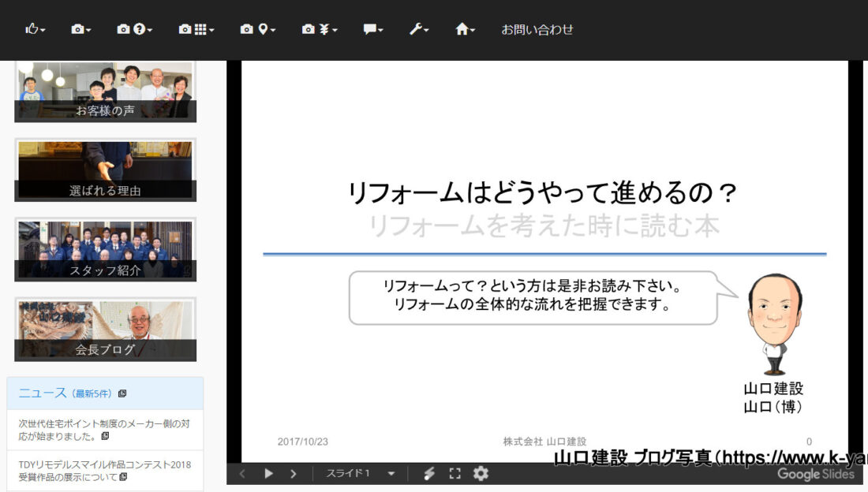The width and height of the screenshot is (868, 492).
Task: Open the plain camera menu icon
Action: tap(81, 29)
